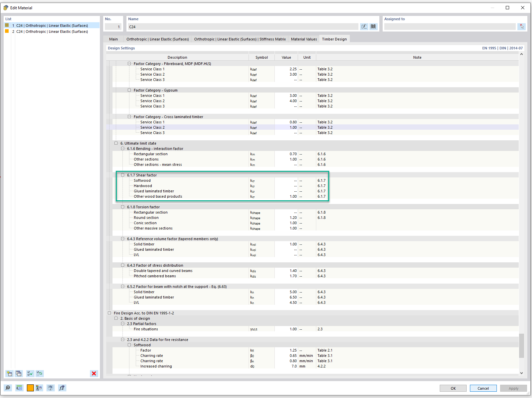Open the units and decimals icon

pyautogui.click(x=19, y=388)
